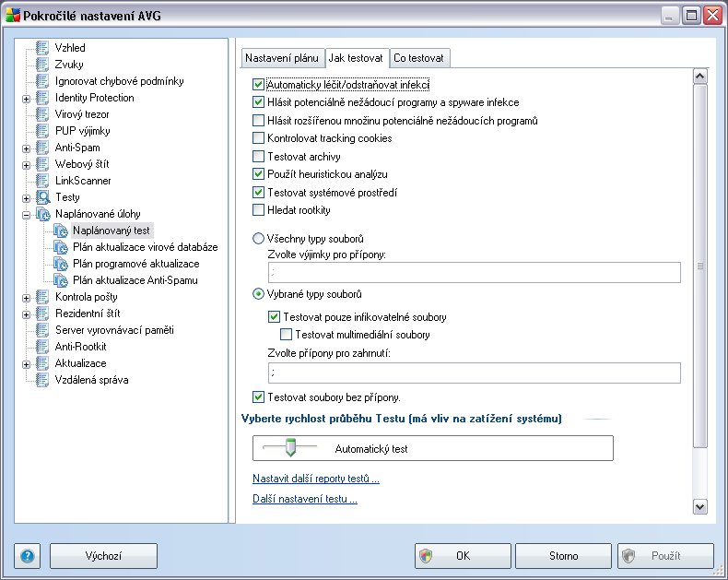728x580 pixels.
Task: Click the Webový štít icon
Action: [42, 164]
